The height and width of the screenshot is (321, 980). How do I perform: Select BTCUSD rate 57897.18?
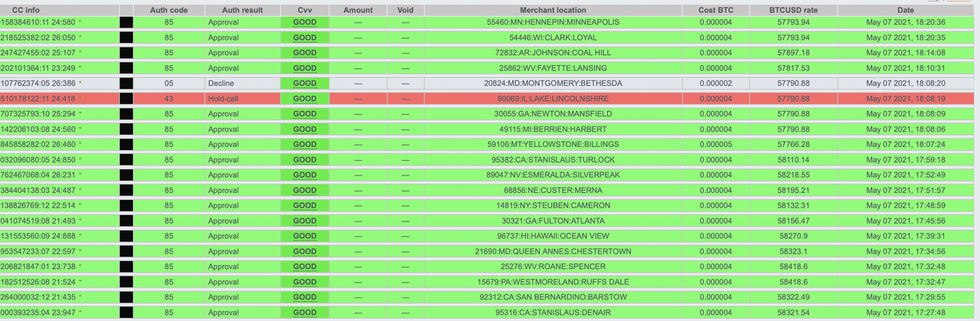pyautogui.click(x=793, y=53)
